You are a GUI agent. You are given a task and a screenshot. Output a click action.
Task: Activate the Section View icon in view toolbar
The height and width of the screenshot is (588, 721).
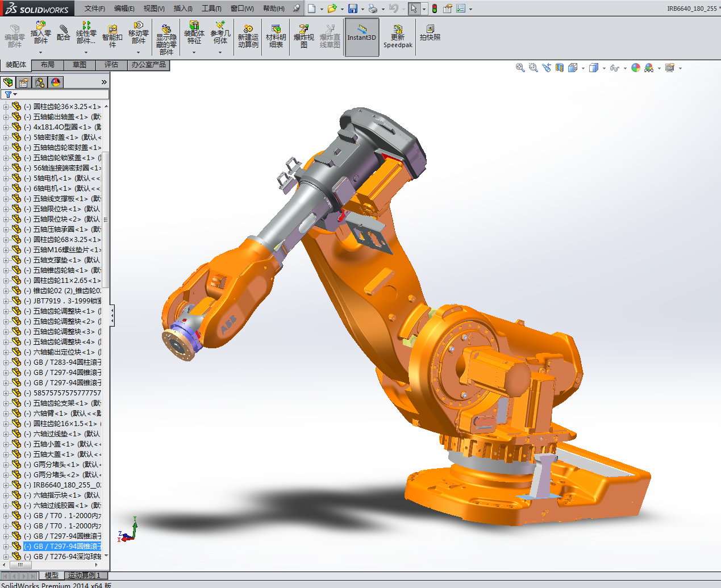(x=560, y=68)
